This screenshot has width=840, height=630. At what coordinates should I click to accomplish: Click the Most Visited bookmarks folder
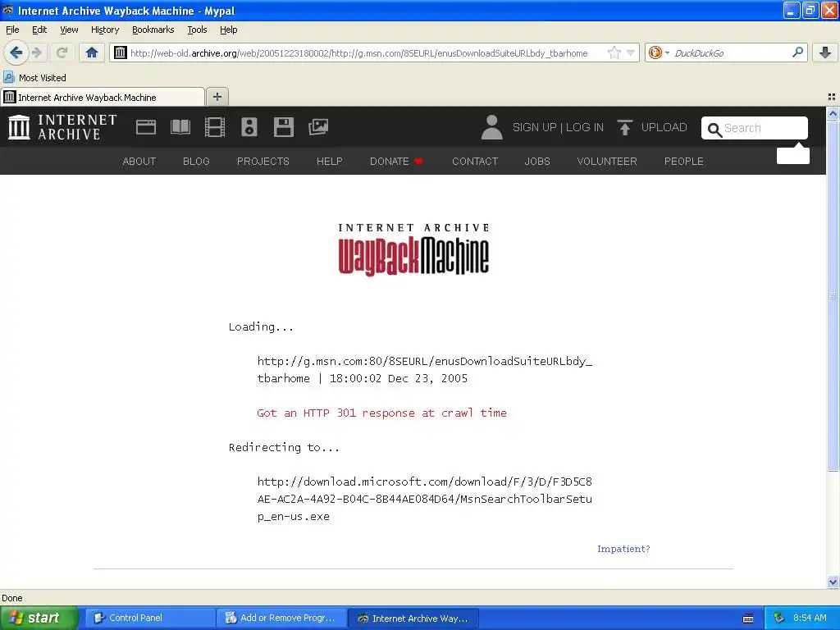tap(34, 78)
